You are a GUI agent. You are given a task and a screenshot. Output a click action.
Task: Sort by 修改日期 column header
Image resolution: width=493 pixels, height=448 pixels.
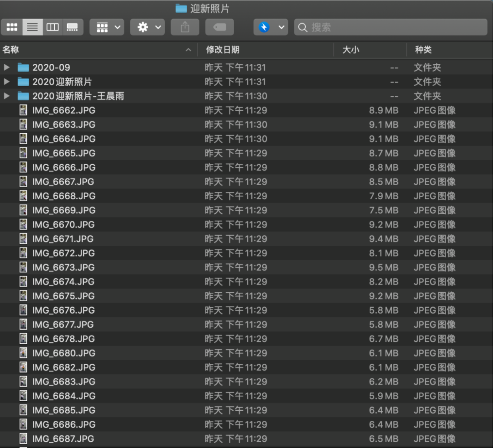pos(223,50)
